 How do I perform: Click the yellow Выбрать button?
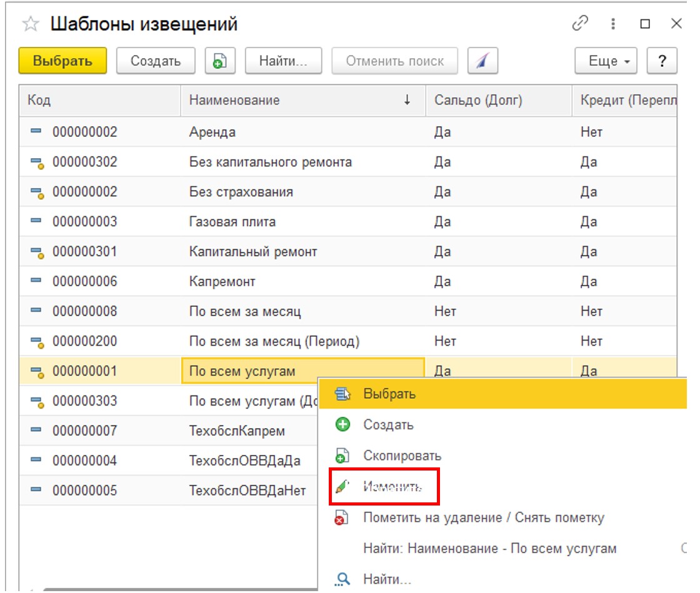point(62,61)
